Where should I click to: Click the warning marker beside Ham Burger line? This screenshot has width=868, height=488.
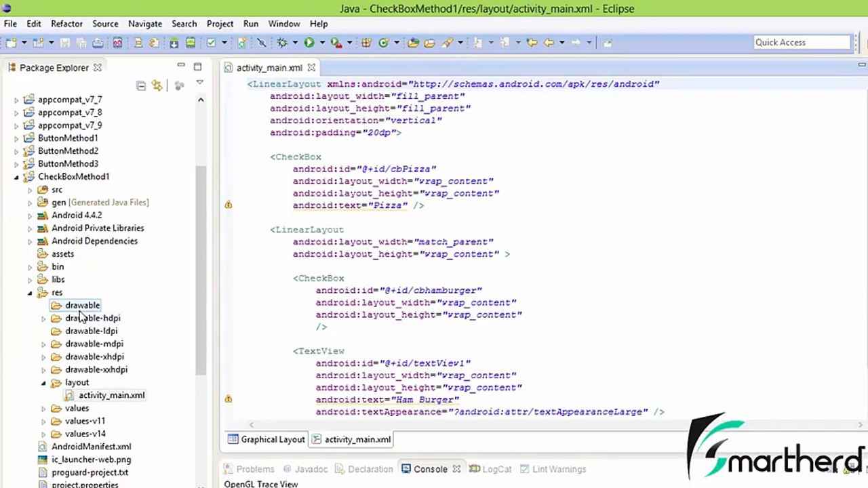point(229,399)
